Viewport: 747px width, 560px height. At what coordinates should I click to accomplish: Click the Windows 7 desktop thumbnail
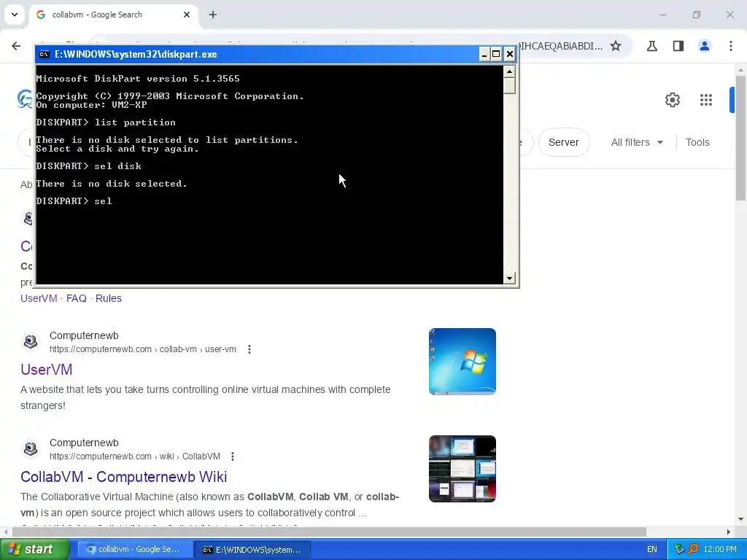pyautogui.click(x=462, y=362)
